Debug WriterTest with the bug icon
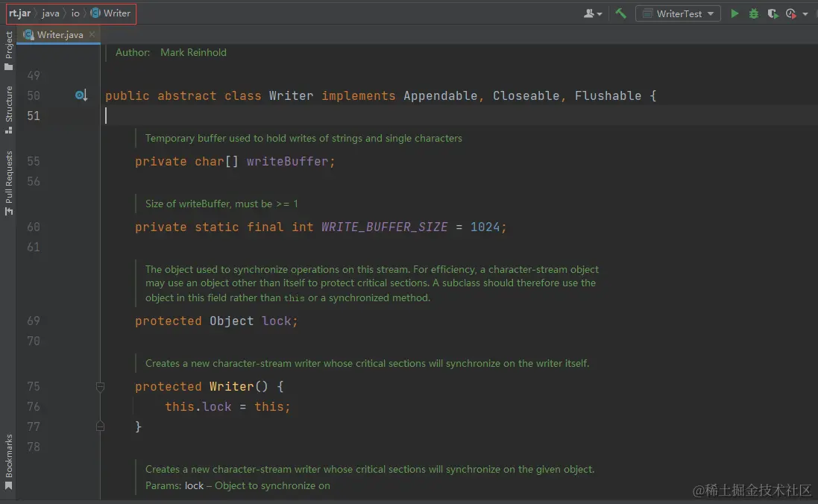This screenshot has width=818, height=504. [753, 13]
